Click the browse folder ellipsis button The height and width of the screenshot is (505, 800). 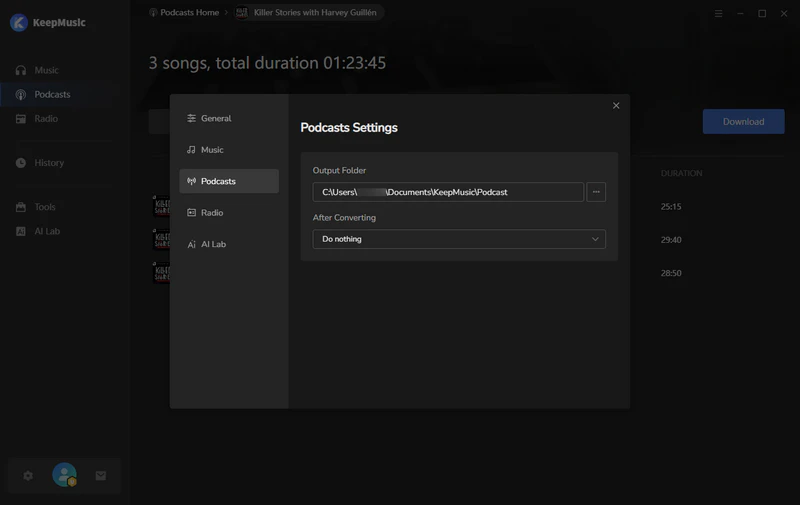[x=596, y=192]
